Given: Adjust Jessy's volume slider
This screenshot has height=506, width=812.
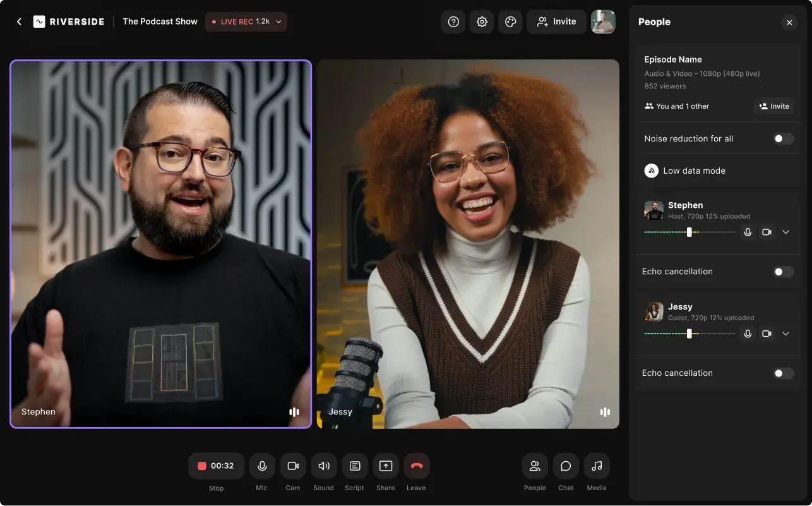Looking at the screenshot, I should (688, 334).
